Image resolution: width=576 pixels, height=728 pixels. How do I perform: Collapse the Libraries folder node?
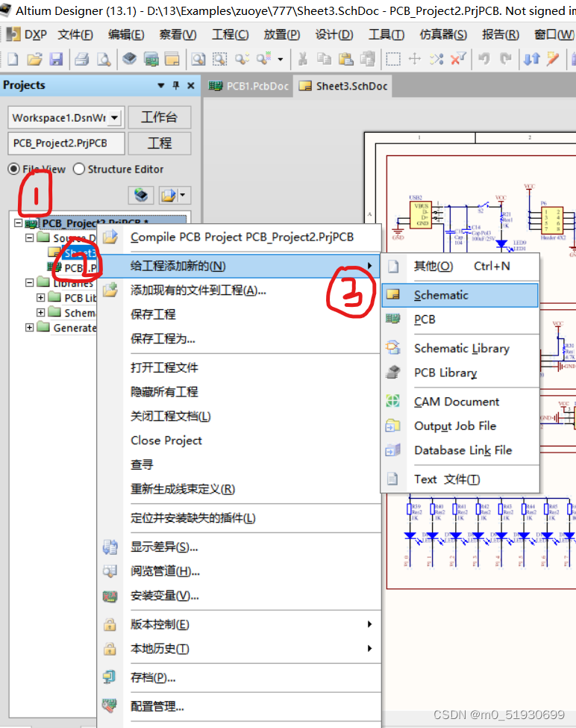29,282
